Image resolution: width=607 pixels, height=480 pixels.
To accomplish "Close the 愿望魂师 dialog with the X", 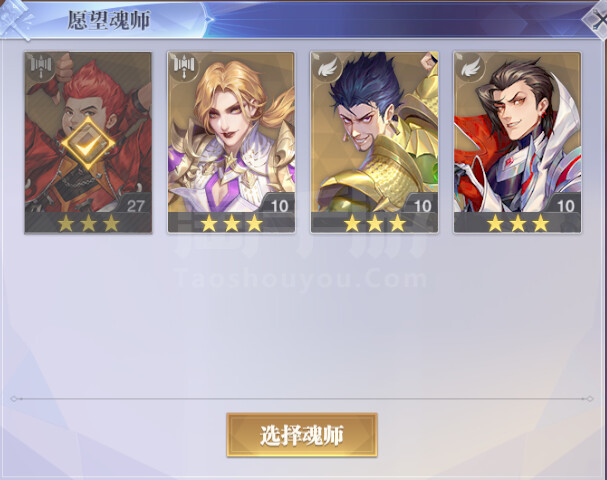I will pyautogui.click(x=597, y=20).
